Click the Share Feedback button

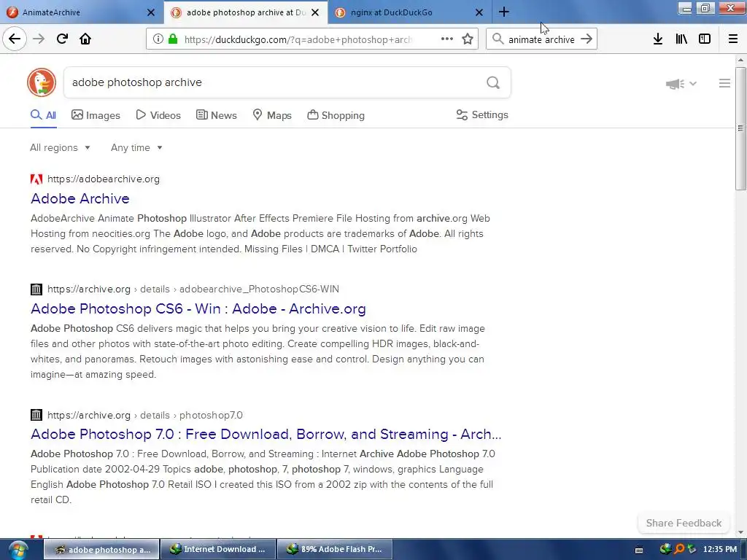[x=684, y=523]
